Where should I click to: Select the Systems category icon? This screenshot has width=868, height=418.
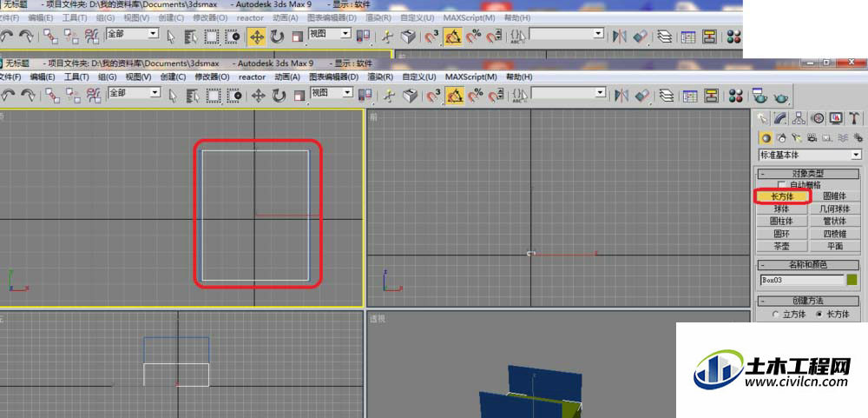point(858,137)
